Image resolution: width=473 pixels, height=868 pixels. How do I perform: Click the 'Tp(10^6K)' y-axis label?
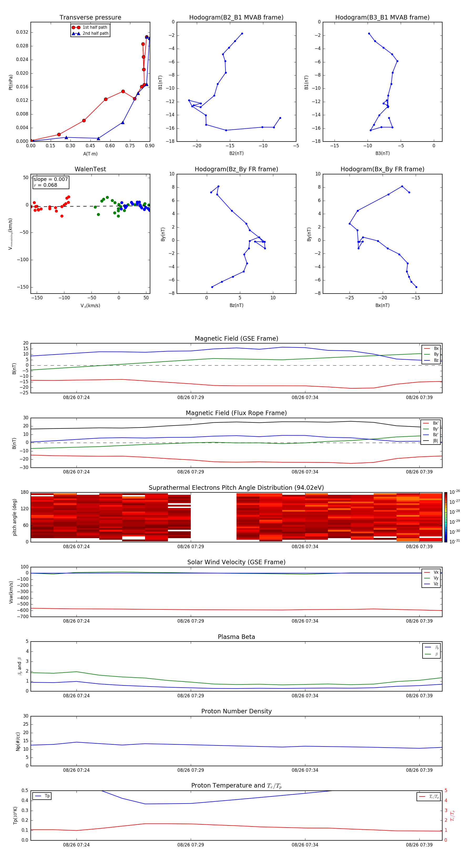[15, 816]
